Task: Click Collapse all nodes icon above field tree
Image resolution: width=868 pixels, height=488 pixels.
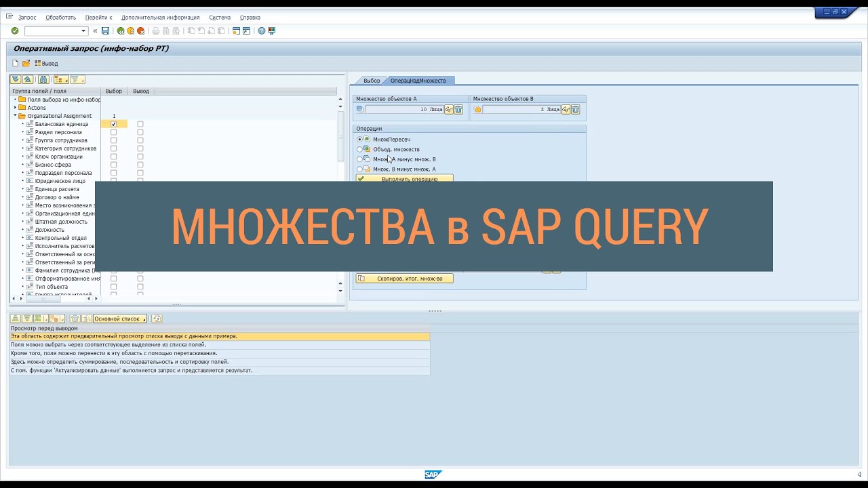Action: (28, 79)
